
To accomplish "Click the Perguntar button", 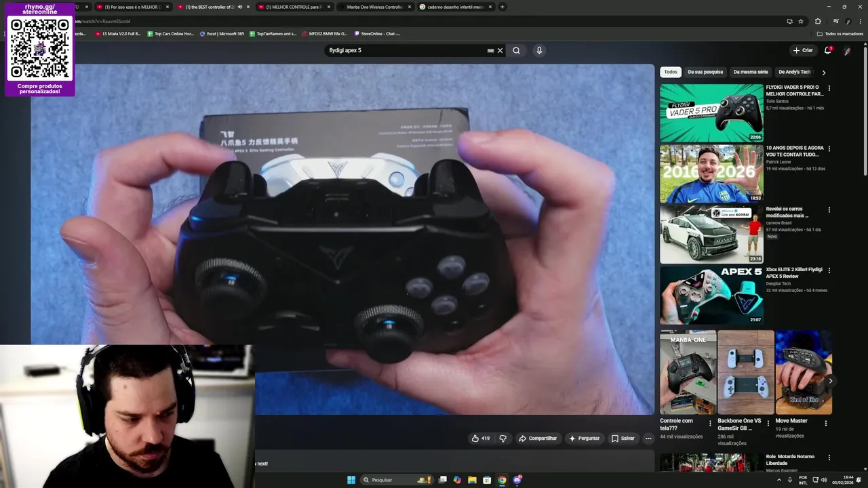I will [x=584, y=439].
